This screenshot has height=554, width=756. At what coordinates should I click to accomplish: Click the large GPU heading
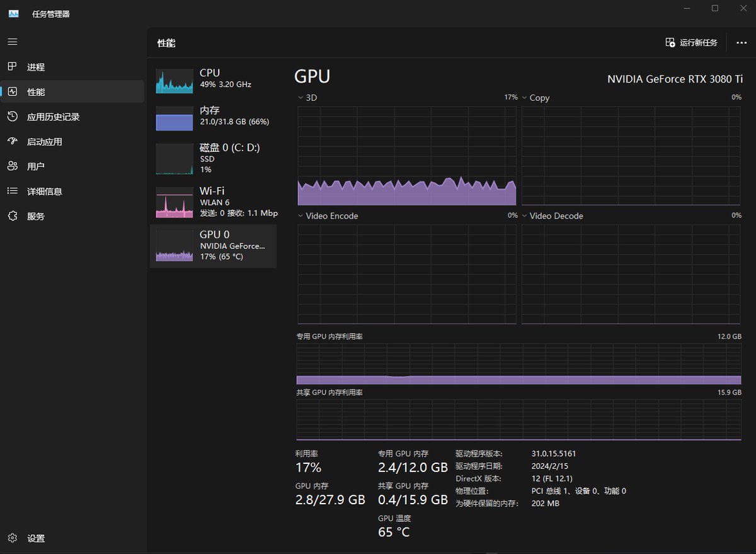click(x=312, y=76)
